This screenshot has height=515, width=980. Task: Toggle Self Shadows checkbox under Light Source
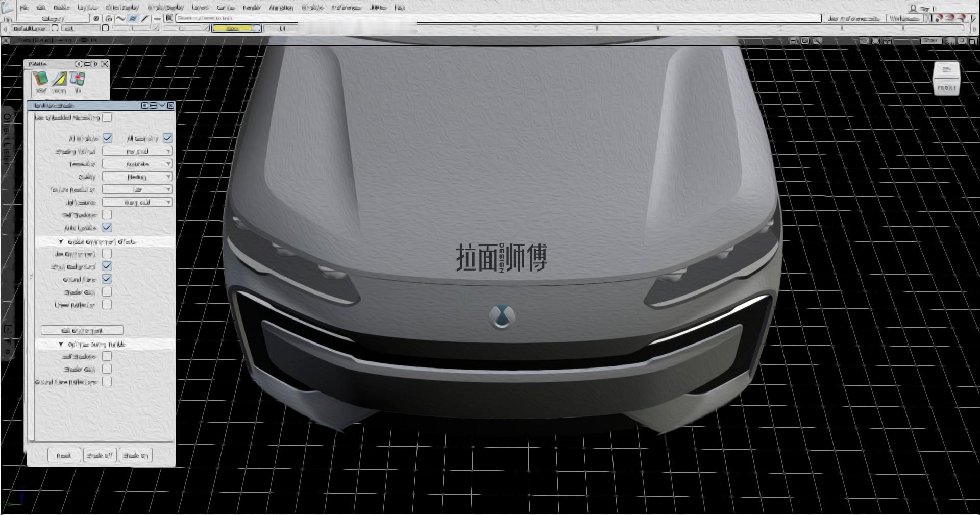107,215
